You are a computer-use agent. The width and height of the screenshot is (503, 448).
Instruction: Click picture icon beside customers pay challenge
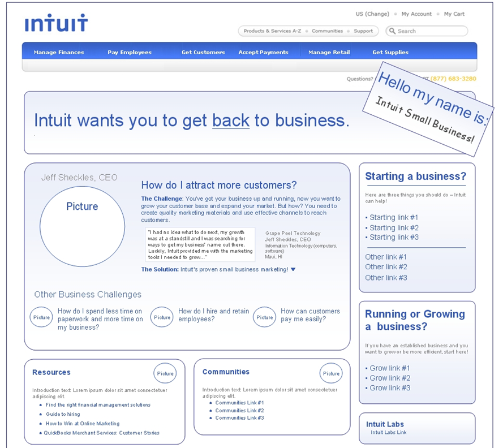[x=264, y=317]
